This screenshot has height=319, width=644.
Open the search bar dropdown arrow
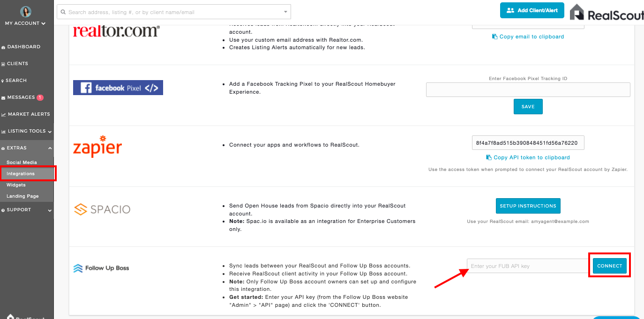coord(285,12)
